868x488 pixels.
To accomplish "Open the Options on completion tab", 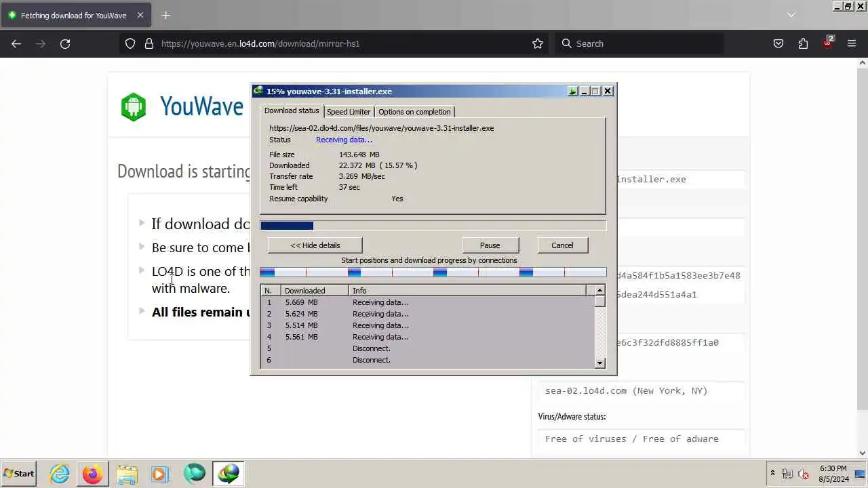I will [x=414, y=112].
